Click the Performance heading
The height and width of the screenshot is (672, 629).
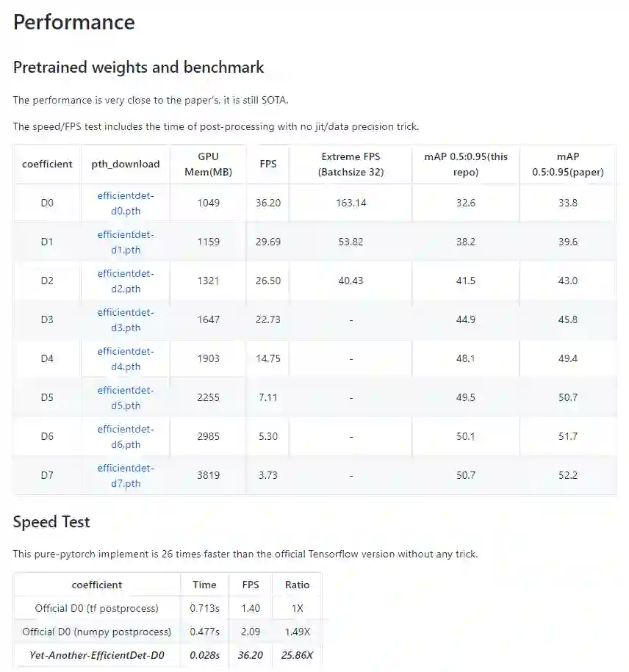click(74, 22)
